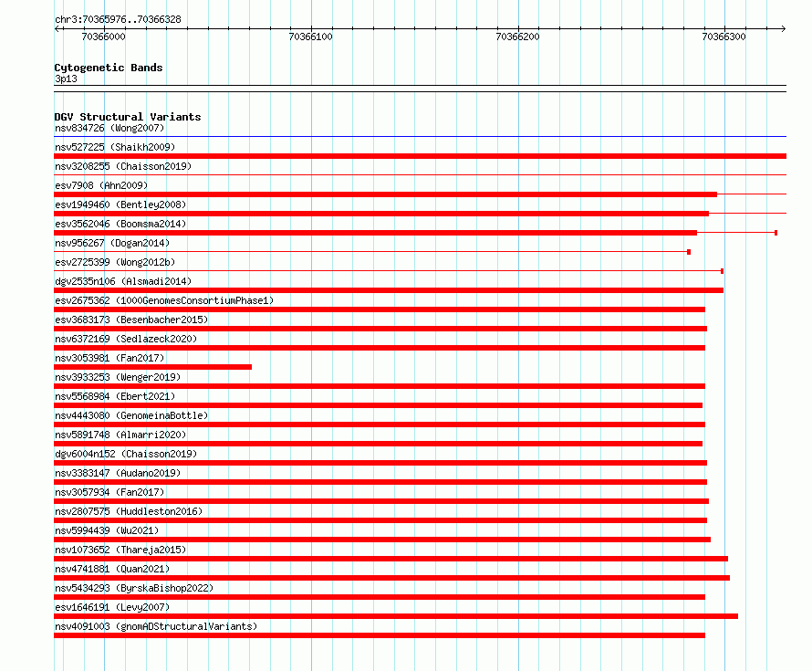Select nsv3208255 (Chaisson2019) variant label

123,166
